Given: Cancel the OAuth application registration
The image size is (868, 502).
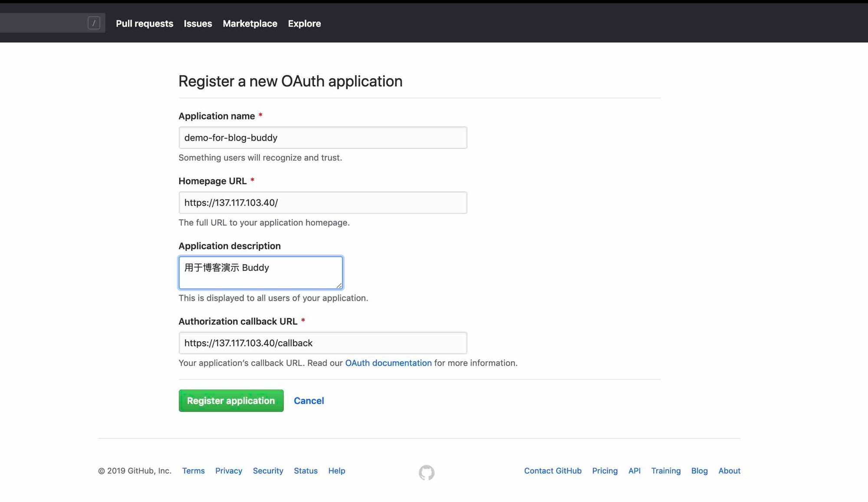Looking at the screenshot, I should click(x=309, y=401).
